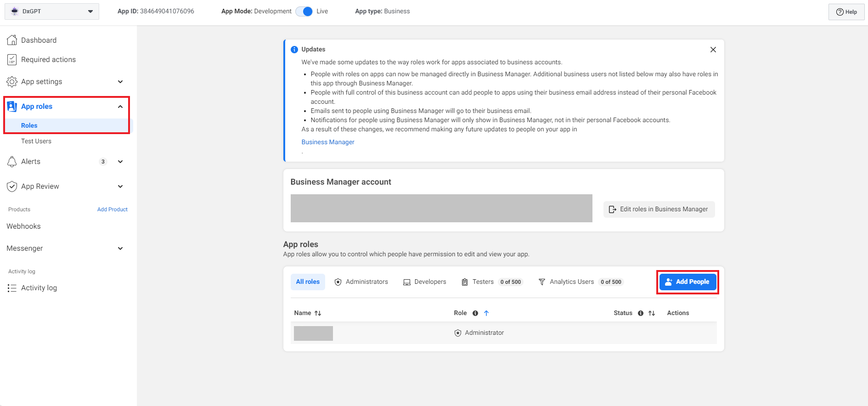The height and width of the screenshot is (406, 868).
Task: Click the Activity log list icon
Action: point(12,288)
